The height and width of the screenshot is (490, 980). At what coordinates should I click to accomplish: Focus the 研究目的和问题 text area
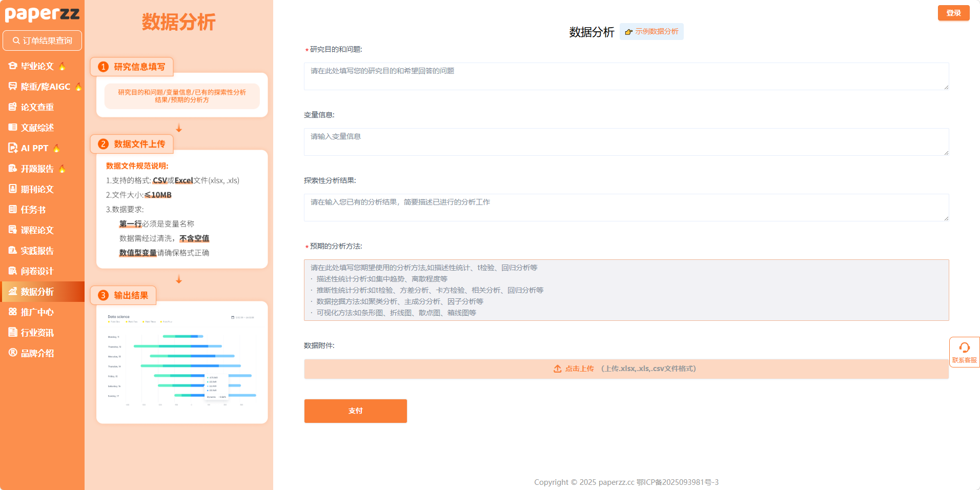click(x=626, y=76)
